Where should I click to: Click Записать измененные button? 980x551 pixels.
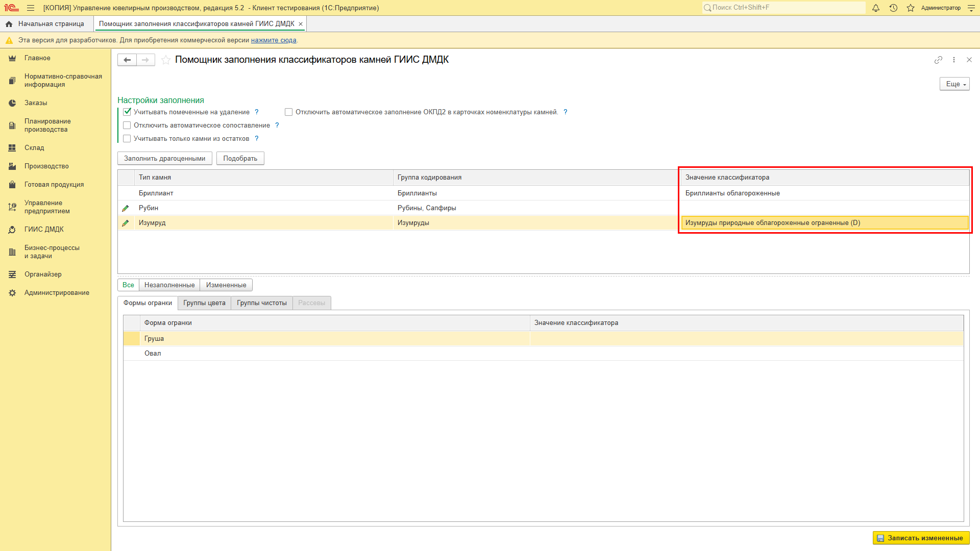pos(921,538)
